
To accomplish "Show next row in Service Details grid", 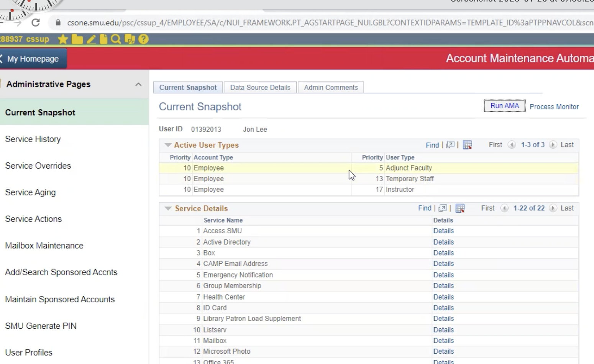I will click(x=553, y=208).
